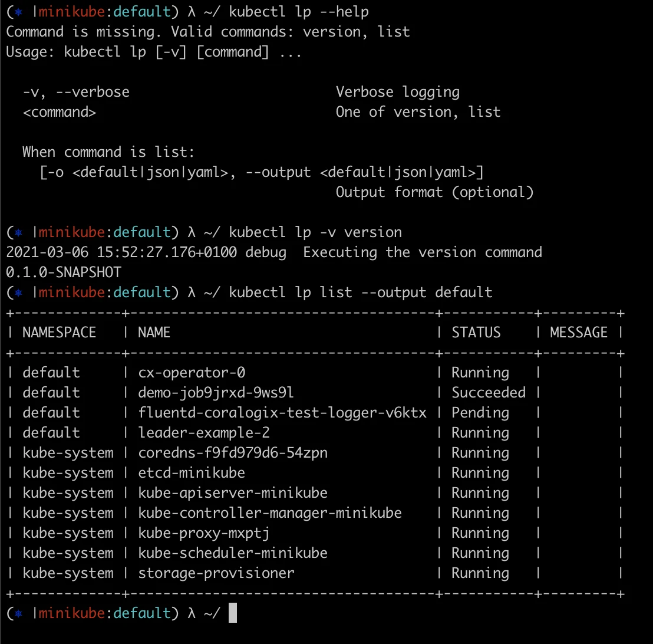
Task: Click the 'kube-apiserver-minikube' pod name
Action: pyautogui.click(x=233, y=492)
